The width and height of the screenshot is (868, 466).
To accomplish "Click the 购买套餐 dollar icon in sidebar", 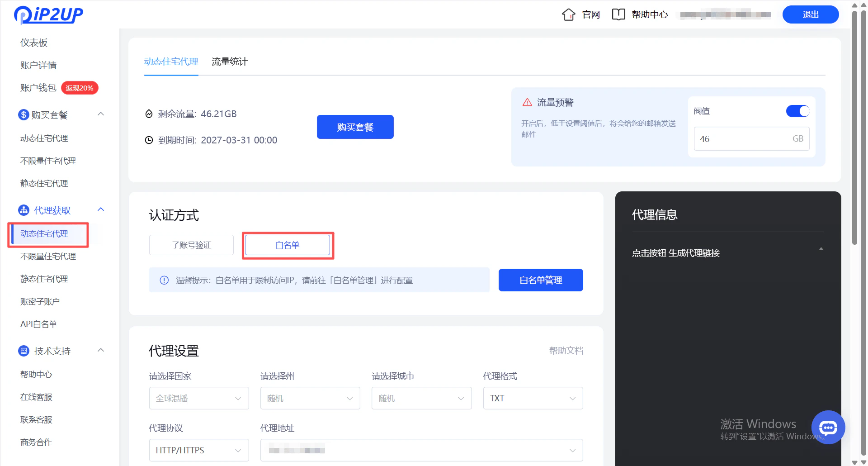I will point(24,114).
